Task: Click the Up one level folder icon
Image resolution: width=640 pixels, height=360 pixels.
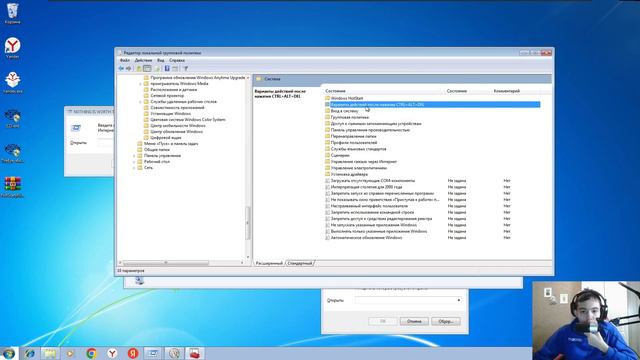Action: tap(139, 69)
